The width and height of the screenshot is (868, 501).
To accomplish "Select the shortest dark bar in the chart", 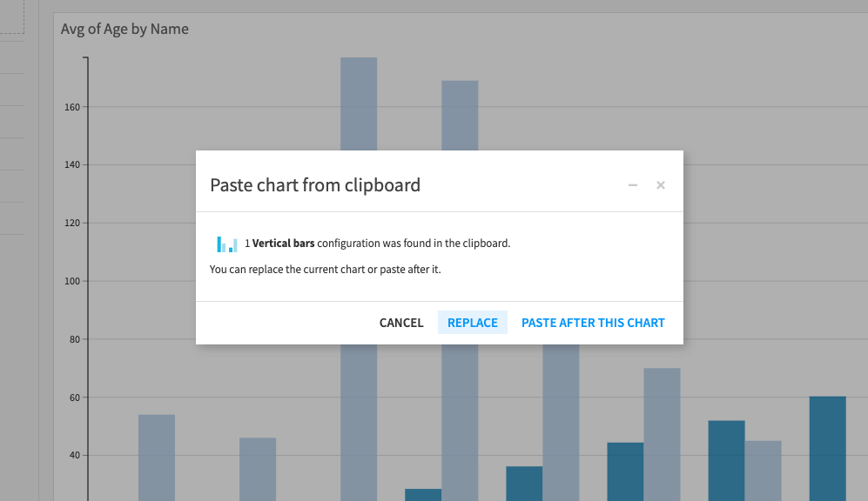I will 423,495.
